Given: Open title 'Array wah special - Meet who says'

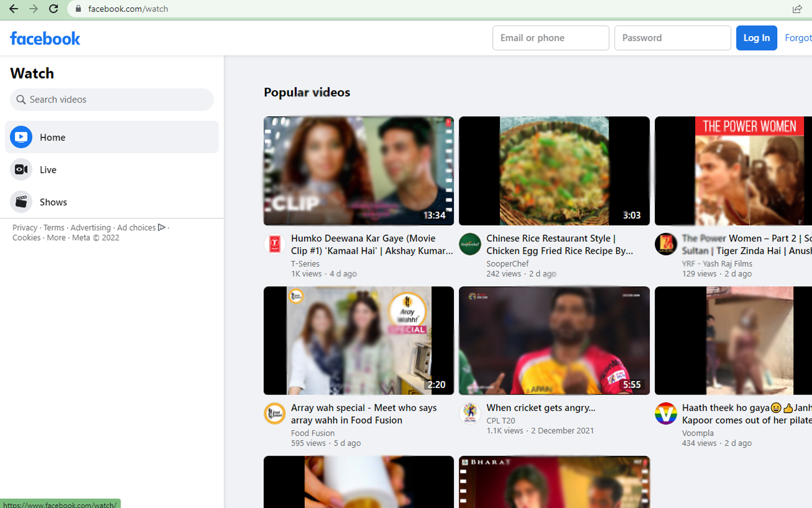Looking at the screenshot, I should [364, 414].
